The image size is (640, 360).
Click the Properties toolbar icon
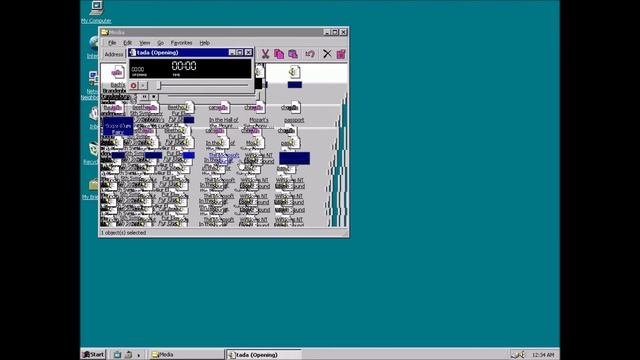341,54
